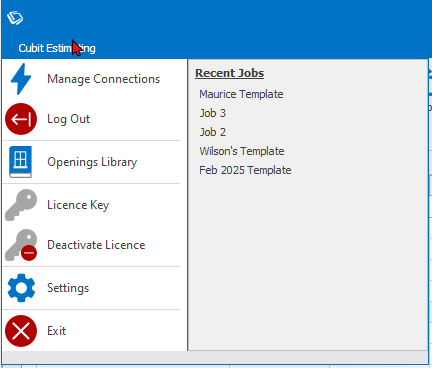
Task: Click the red Log Out arrow icon
Action: click(x=21, y=119)
